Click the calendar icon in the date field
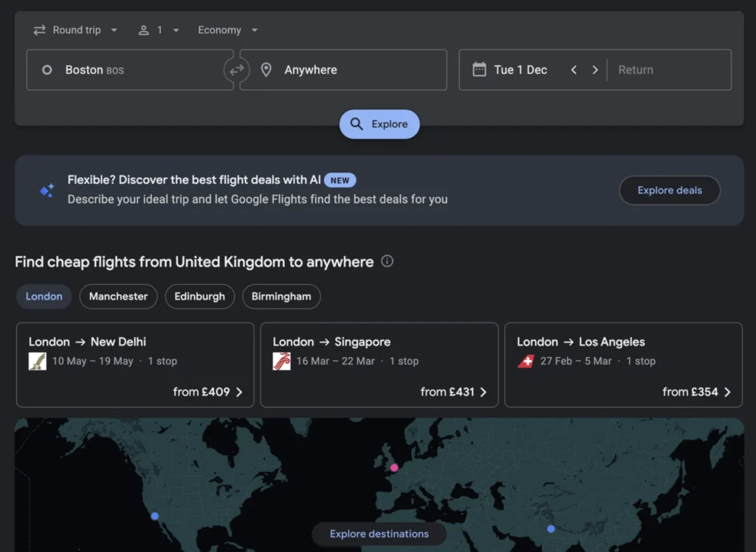This screenshot has height=552, width=756. (481, 69)
